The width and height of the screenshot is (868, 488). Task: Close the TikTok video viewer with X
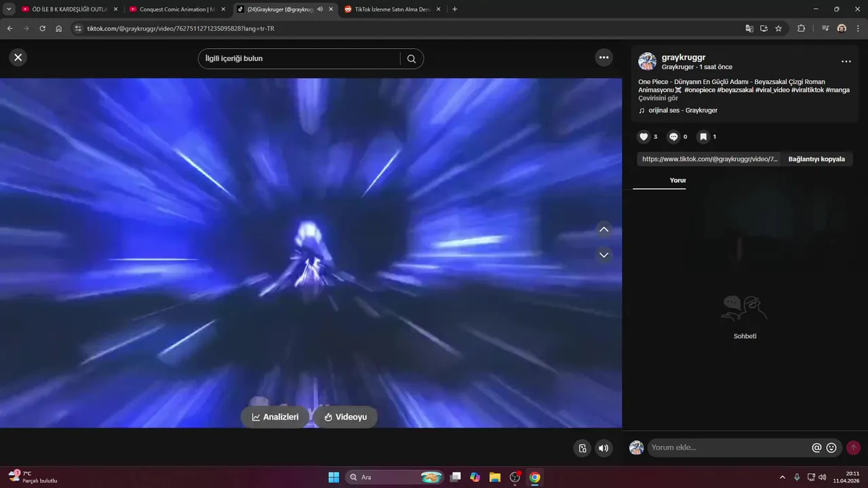coord(18,58)
